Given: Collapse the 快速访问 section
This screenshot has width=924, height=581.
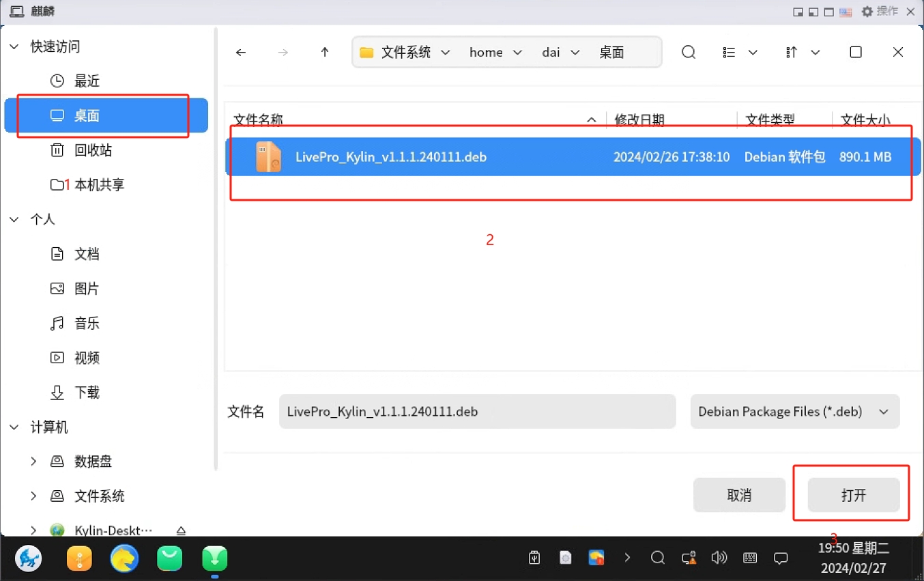Looking at the screenshot, I should pyautogui.click(x=14, y=46).
